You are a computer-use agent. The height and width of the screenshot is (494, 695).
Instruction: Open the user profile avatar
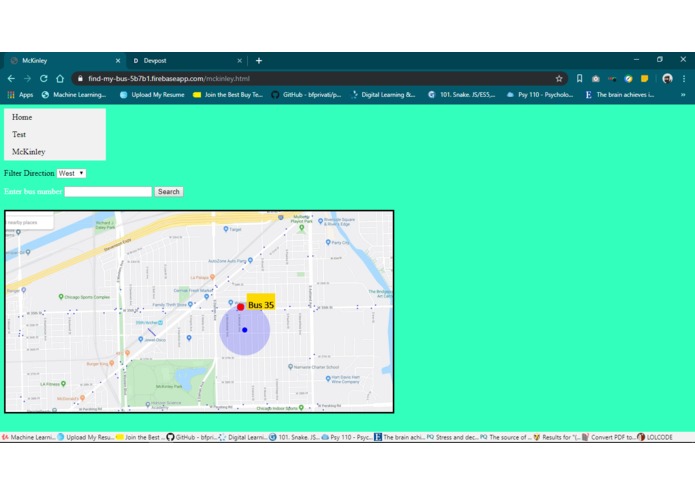667,78
